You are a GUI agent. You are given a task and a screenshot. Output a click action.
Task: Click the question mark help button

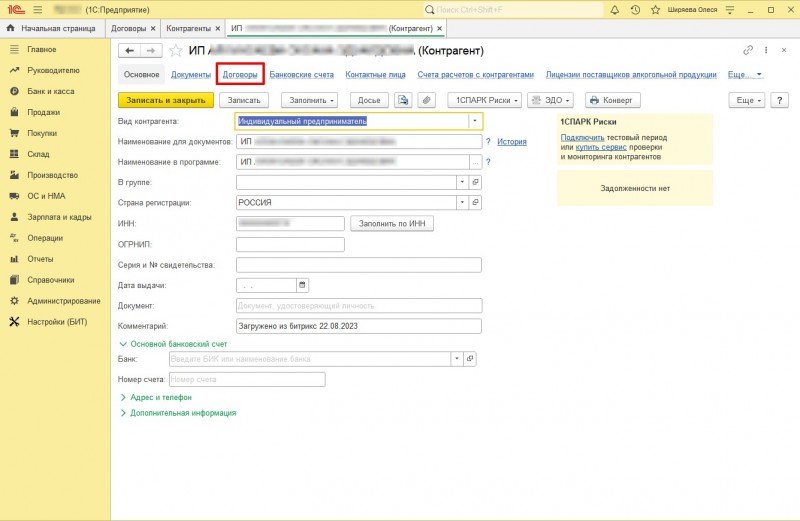pos(779,100)
